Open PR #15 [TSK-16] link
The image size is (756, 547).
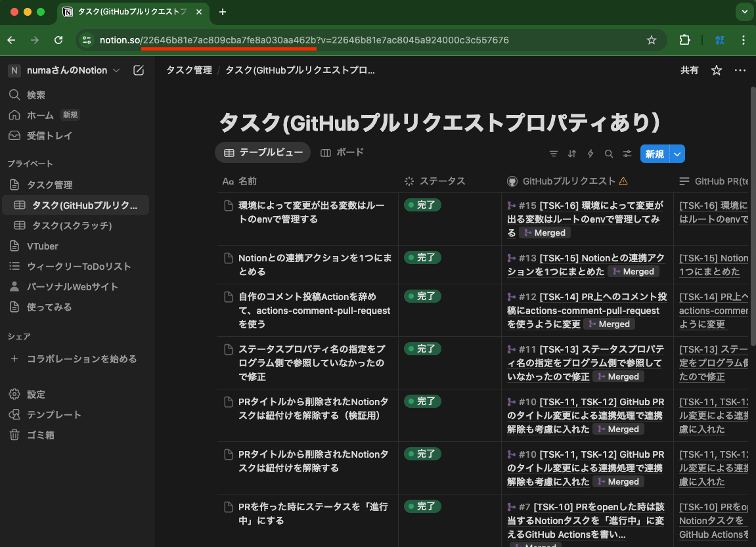(x=585, y=219)
